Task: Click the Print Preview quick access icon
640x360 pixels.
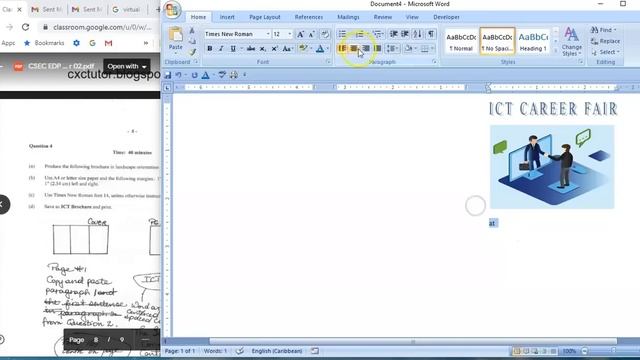Action: click(x=234, y=75)
